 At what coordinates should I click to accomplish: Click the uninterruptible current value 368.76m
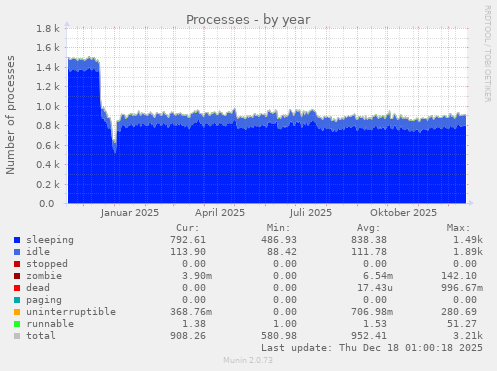pos(191,312)
